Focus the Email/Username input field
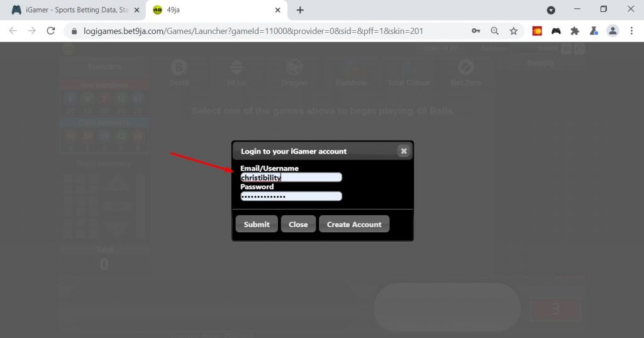The height and width of the screenshot is (338, 644). pos(291,177)
